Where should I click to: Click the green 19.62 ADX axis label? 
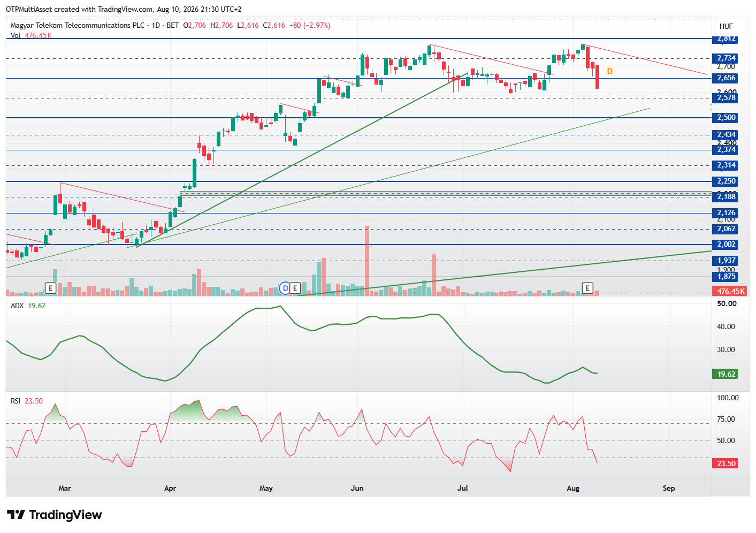click(x=725, y=374)
